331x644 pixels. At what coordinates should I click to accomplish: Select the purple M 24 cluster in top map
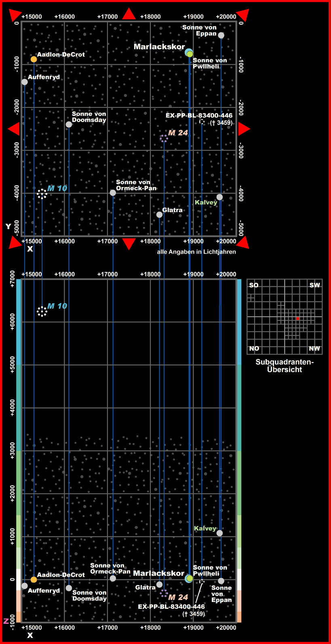164,139
